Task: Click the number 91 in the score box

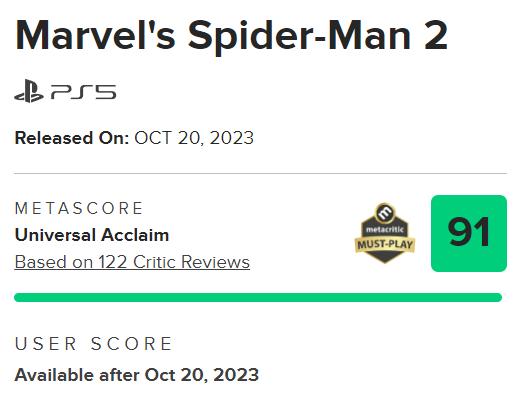Action: point(469,232)
